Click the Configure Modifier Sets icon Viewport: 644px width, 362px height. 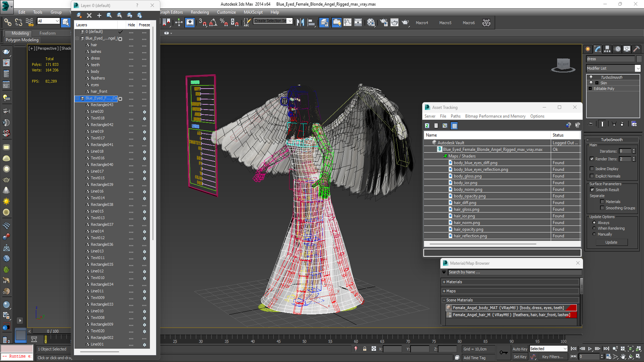click(x=634, y=124)
